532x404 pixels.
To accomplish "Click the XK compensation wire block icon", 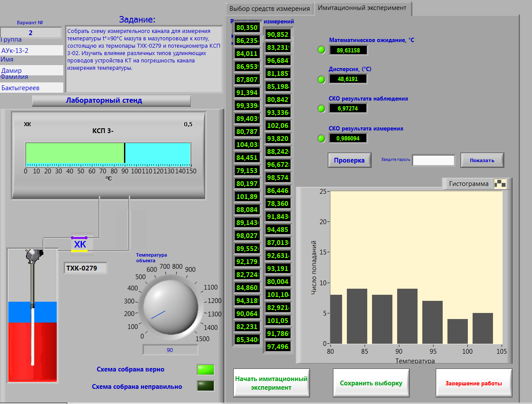I will coord(80,244).
